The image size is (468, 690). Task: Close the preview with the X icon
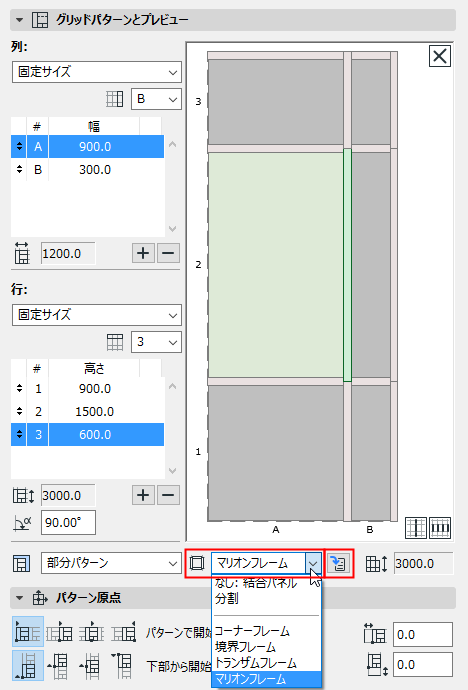point(440,56)
